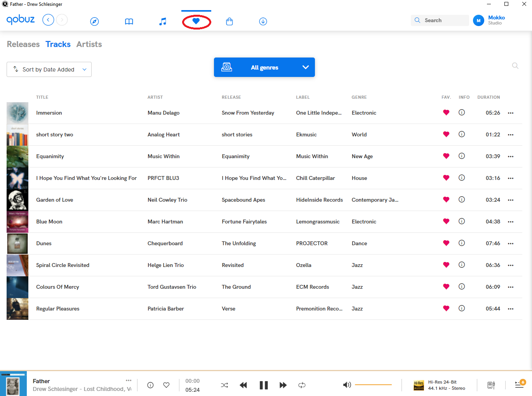This screenshot has height=396, width=532.
Task: Open the Magazine book icon
Action: (x=129, y=21)
